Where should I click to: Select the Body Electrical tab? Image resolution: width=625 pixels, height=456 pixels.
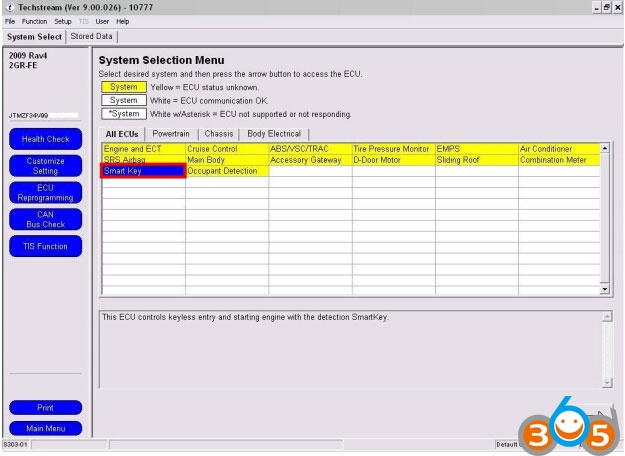click(x=274, y=134)
